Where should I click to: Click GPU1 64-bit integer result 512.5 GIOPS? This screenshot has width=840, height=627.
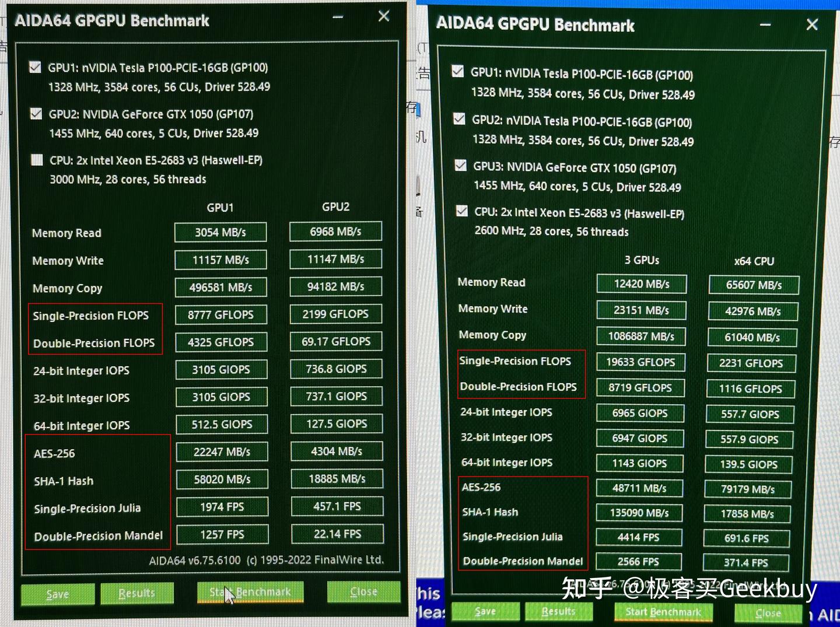222,425
